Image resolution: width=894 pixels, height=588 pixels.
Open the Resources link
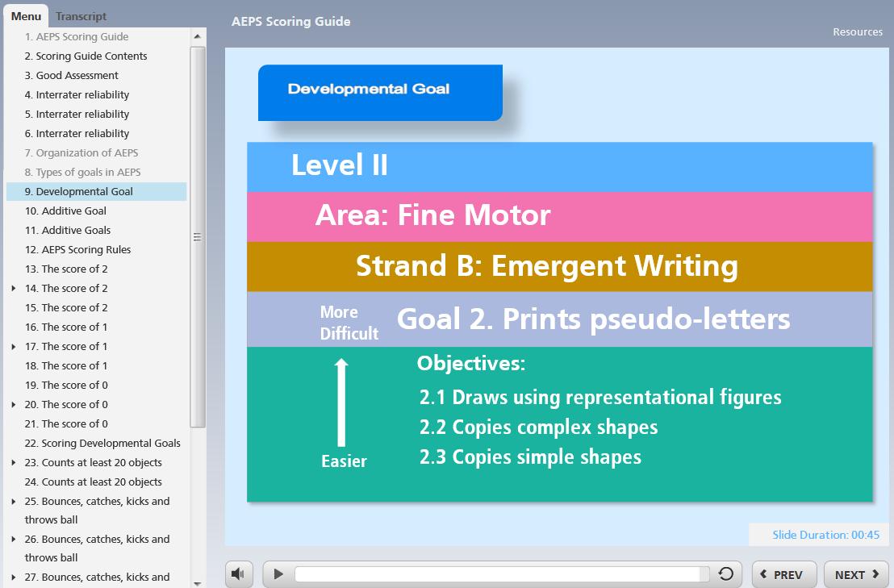click(x=858, y=32)
